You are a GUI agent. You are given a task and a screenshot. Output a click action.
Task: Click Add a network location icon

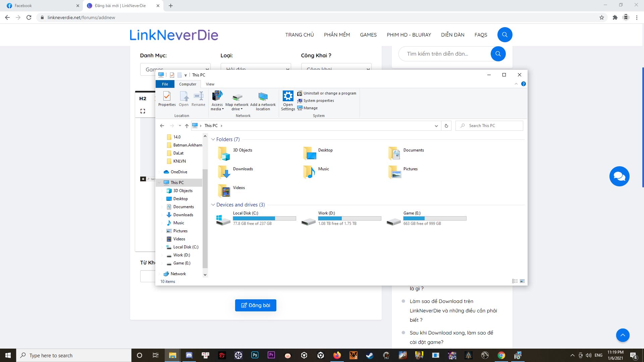[x=263, y=97]
